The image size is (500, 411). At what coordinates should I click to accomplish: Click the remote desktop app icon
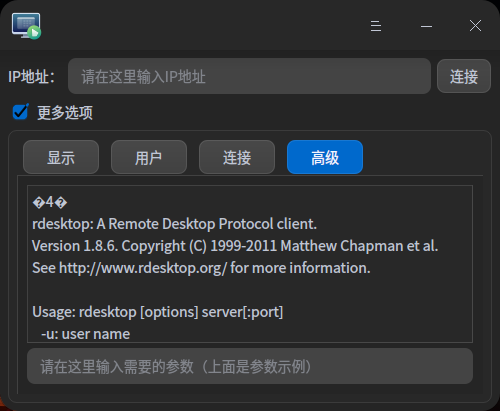tap(26, 26)
